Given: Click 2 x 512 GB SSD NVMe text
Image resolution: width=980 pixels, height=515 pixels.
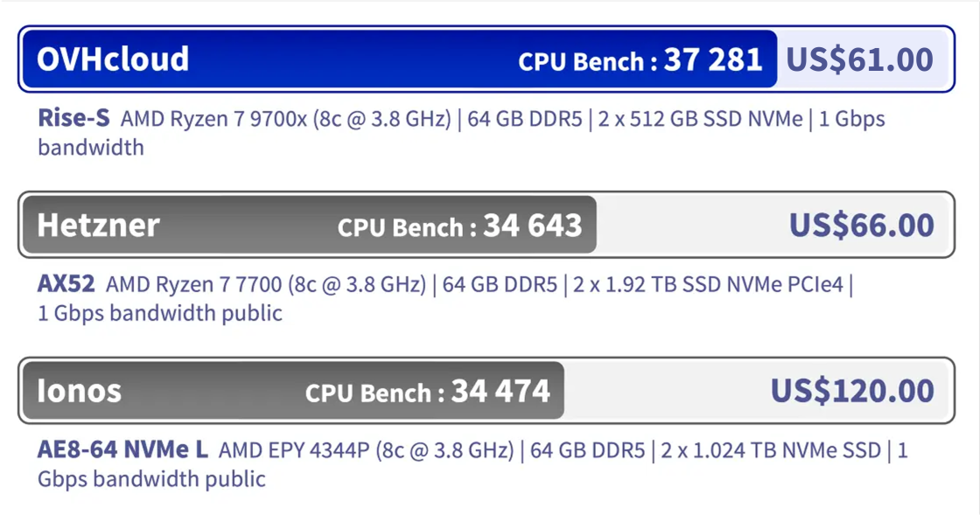Looking at the screenshot, I should click(x=701, y=119).
